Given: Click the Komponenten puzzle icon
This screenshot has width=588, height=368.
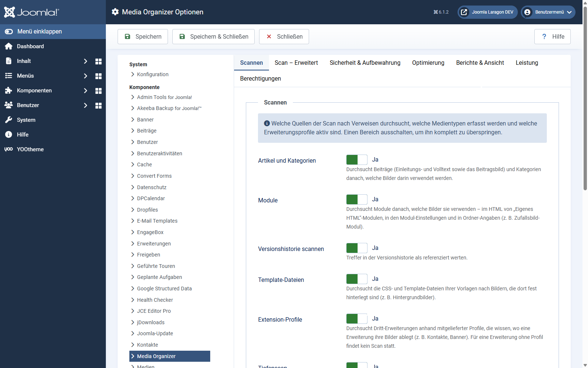Looking at the screenshot, I should 9,91.
